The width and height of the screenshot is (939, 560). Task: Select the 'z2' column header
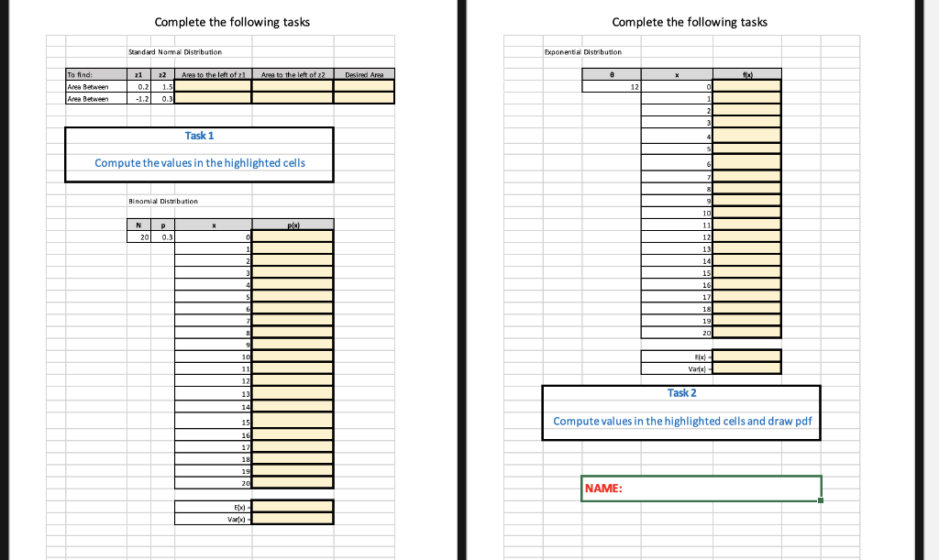pos(162,75)
